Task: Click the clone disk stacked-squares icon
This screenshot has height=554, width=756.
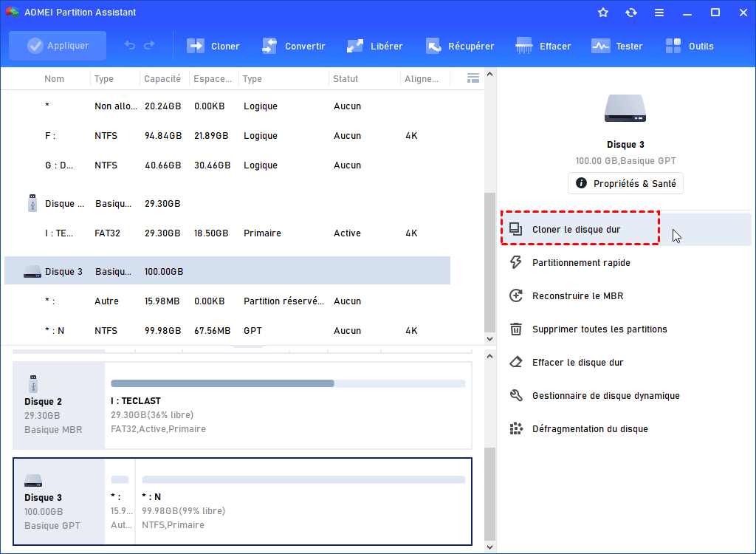Action: pos(516,229)
